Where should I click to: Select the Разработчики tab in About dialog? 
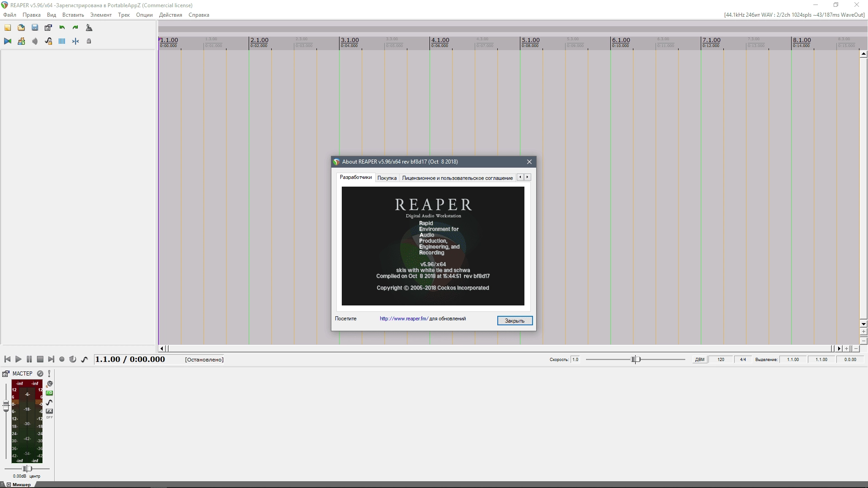coord(356,178)
